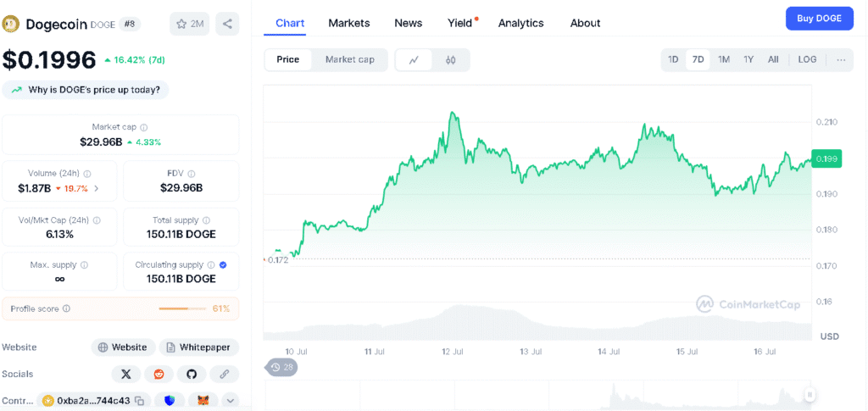This screenshot has height=411, width=868.
Task: Open the Yield tab
Action: 460,23
